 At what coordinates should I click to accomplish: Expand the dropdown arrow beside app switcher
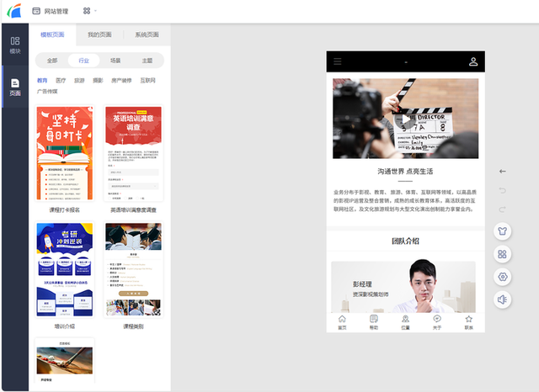95,11
